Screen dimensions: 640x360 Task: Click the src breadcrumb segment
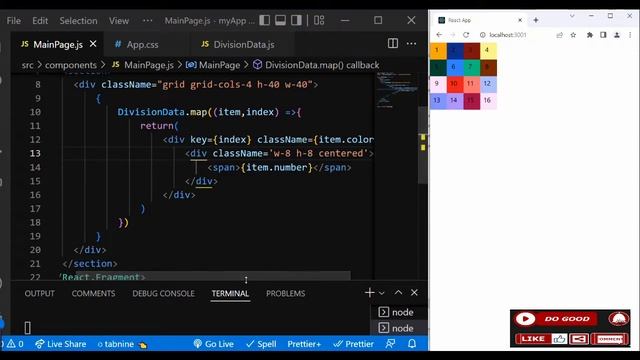27,65
